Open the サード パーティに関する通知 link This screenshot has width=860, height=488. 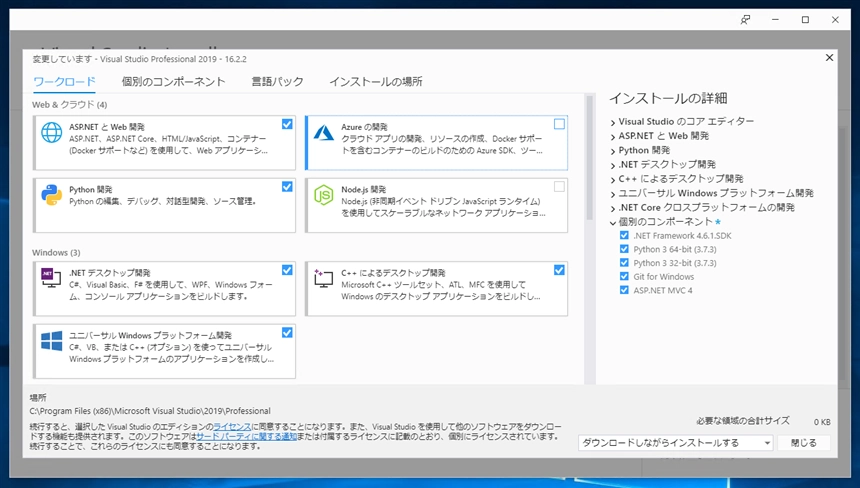click(246, 436)
